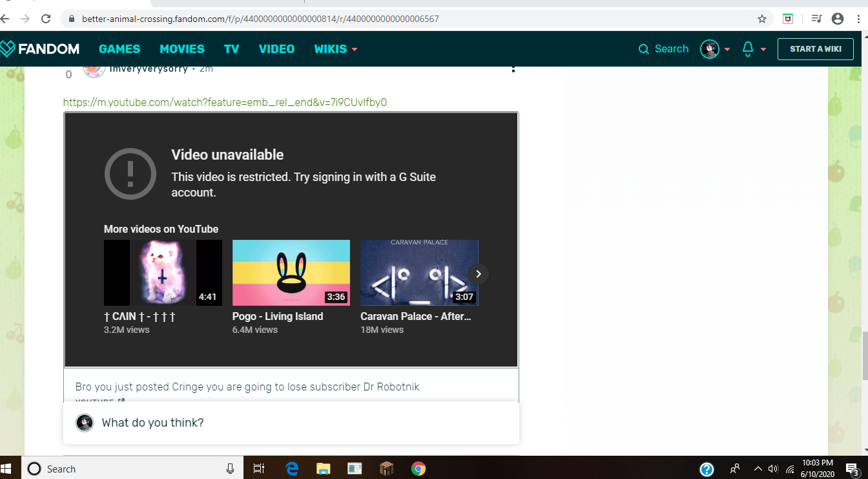Screen dimensions: 868x479
Task: Click the blue help question mark tray icon
Action: [707, 469]
